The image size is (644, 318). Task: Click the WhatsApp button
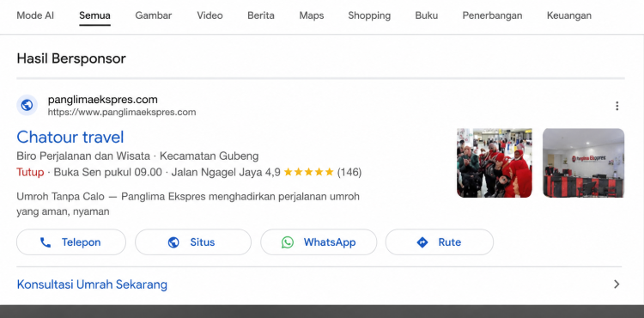coord(319,242)
